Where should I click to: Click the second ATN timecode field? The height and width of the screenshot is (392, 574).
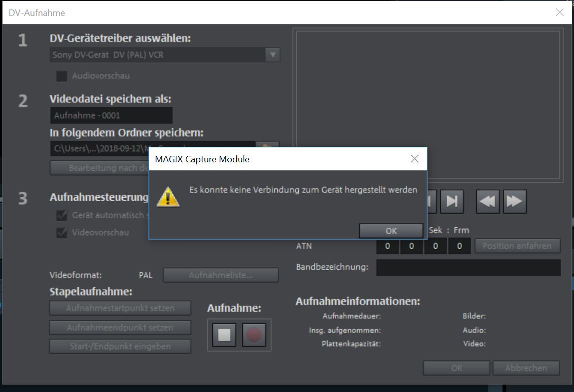click(412, 246)
